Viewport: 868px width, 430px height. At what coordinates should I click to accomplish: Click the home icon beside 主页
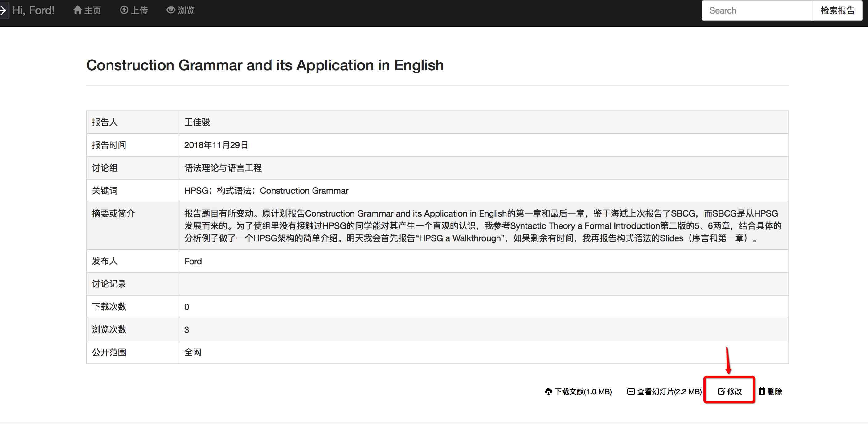[77, 10]
